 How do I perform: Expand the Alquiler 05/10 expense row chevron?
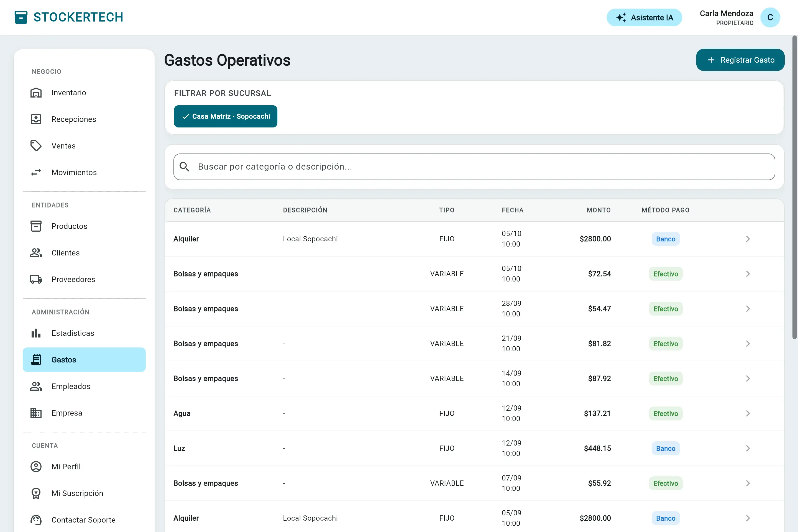tap(748, 239)
